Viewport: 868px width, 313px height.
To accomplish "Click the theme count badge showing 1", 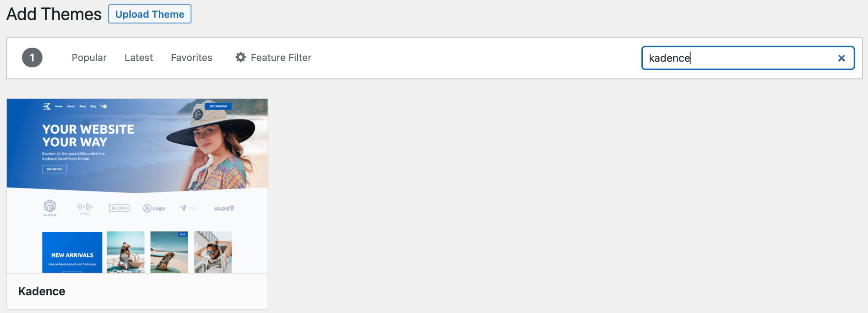I will click(x=32, y=58).
